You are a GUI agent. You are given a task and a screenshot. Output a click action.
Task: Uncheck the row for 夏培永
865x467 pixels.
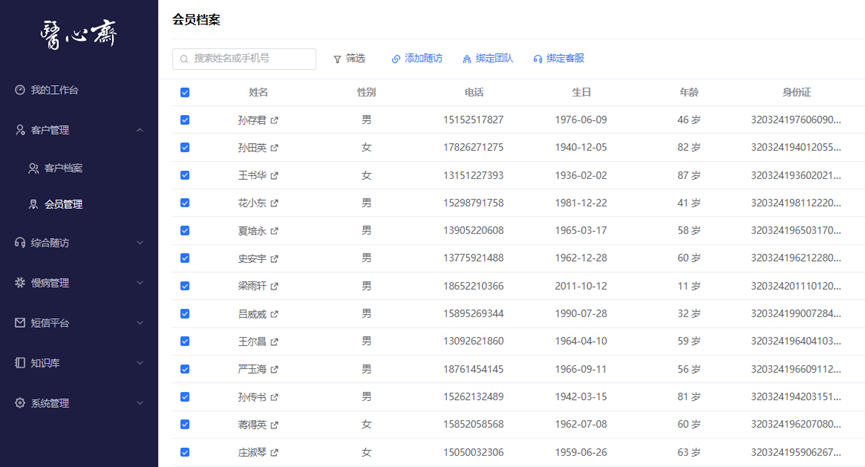click(185, 230)
